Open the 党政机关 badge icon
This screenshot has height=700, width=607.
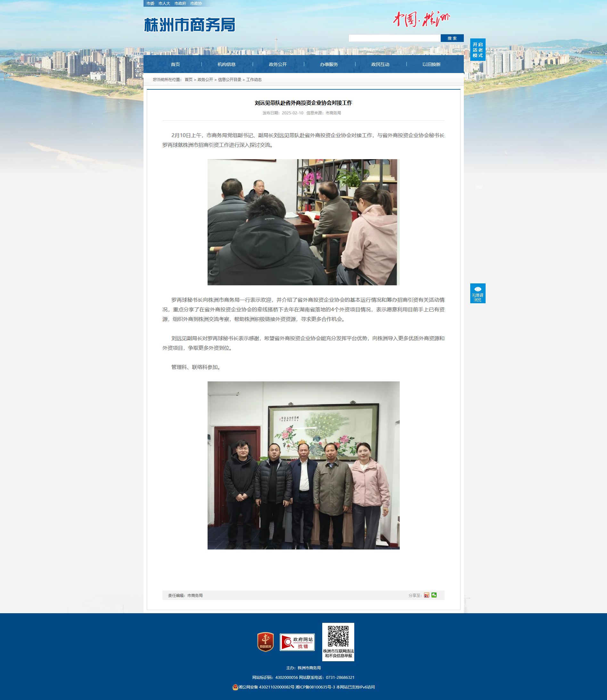tap(265, 641)
